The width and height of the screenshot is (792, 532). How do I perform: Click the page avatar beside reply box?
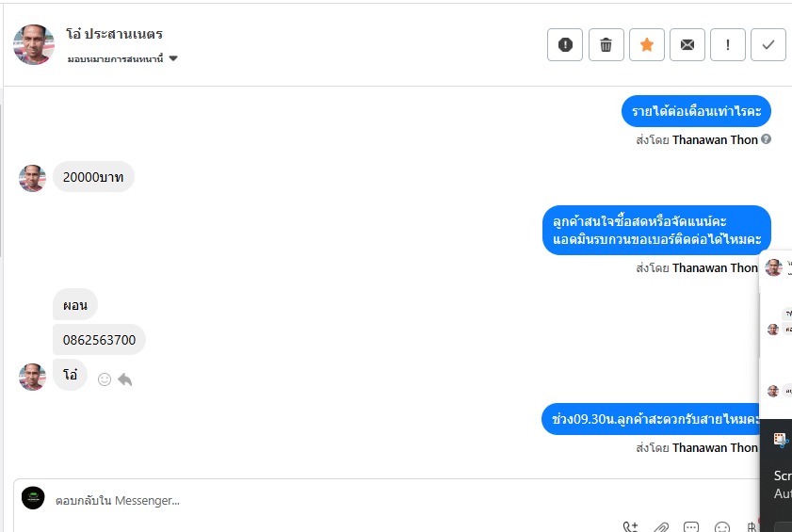point(33,498)
